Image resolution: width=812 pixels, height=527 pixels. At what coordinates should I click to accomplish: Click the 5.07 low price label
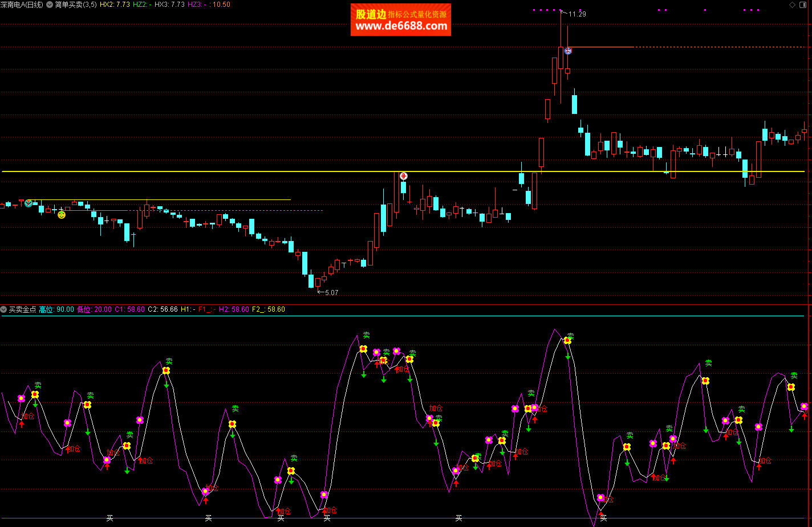click(331, 293)
